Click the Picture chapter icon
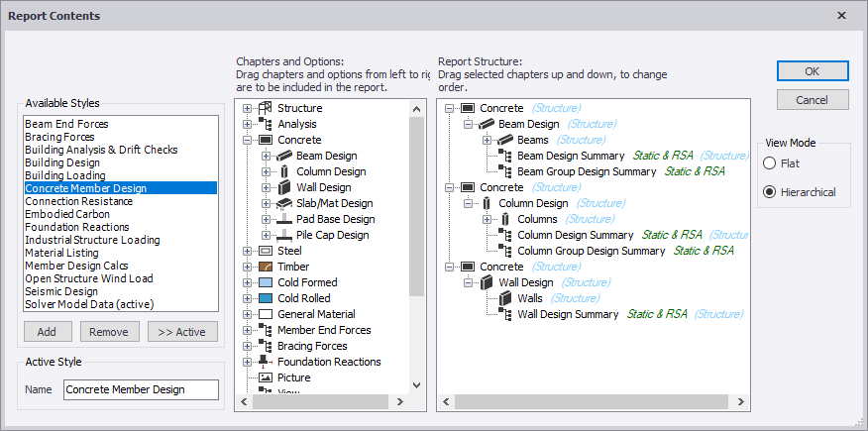The height and width of the screenshot is (431, 868). coord(265,377)
